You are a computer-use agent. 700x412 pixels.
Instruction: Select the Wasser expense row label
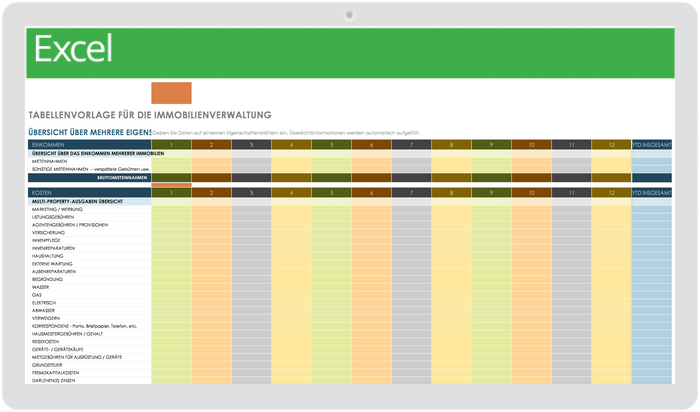41,287
